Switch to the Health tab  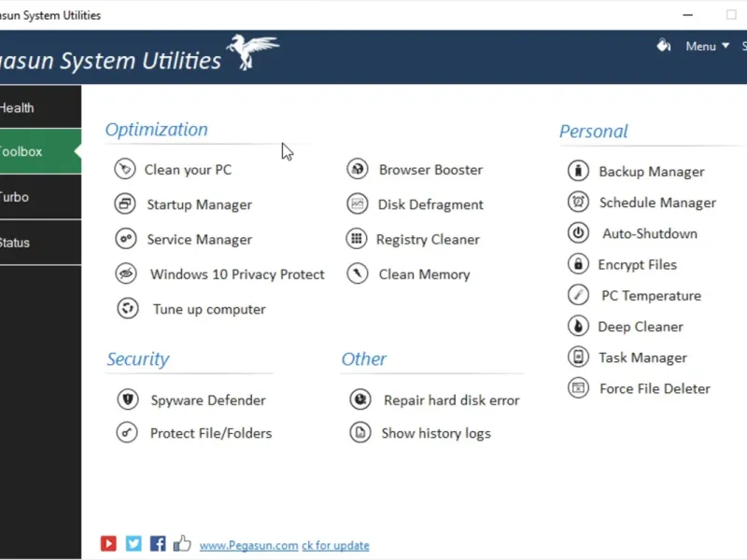pos(40,107)
